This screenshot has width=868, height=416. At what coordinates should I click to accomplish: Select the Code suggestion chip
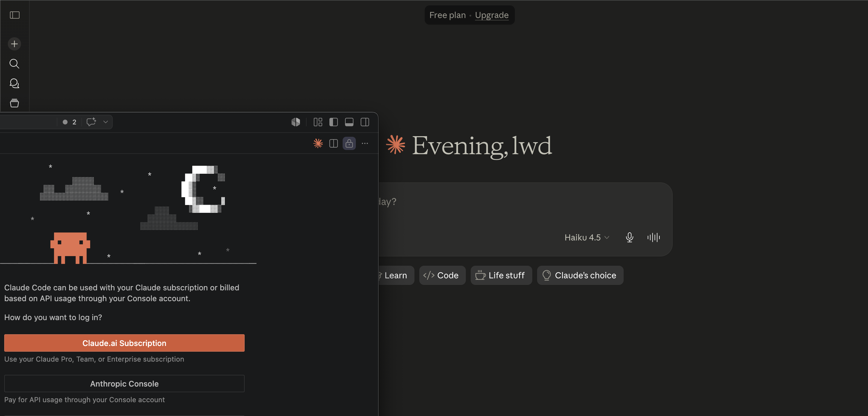pyautogui.click(x=442, y=275)
